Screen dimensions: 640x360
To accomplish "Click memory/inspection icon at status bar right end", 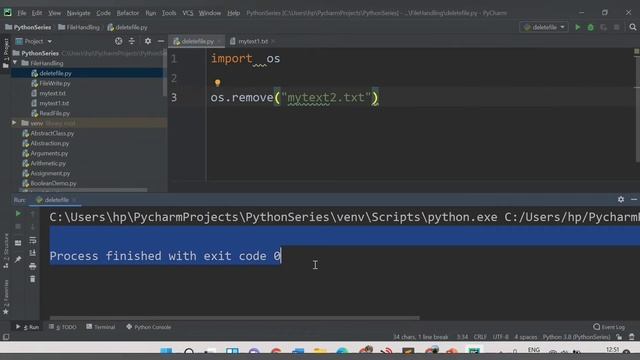I will pos(632,337).
